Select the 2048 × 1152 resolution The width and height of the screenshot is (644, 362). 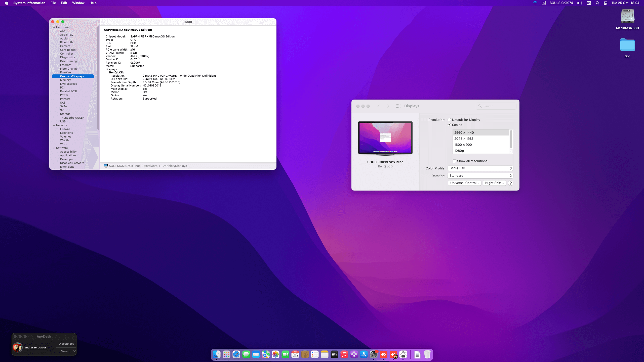click(x=481, y=139)
